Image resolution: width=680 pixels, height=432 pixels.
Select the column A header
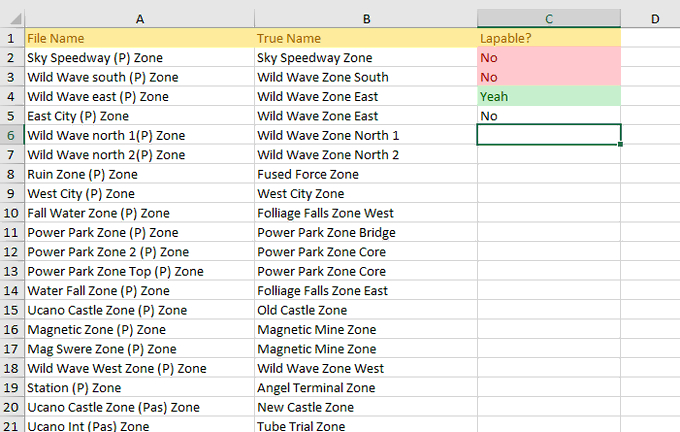[x=139, y=18]
